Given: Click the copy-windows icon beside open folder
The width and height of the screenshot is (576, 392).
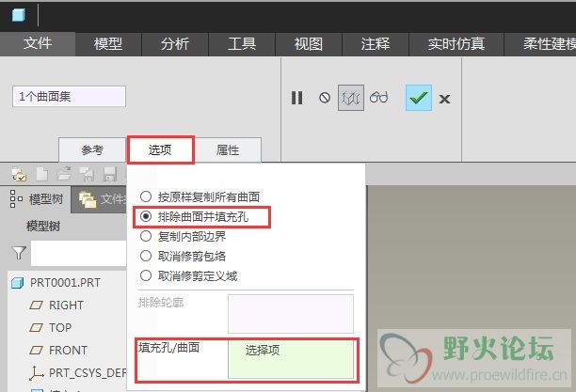Looking at the screenshot, I should coord(88,174).
